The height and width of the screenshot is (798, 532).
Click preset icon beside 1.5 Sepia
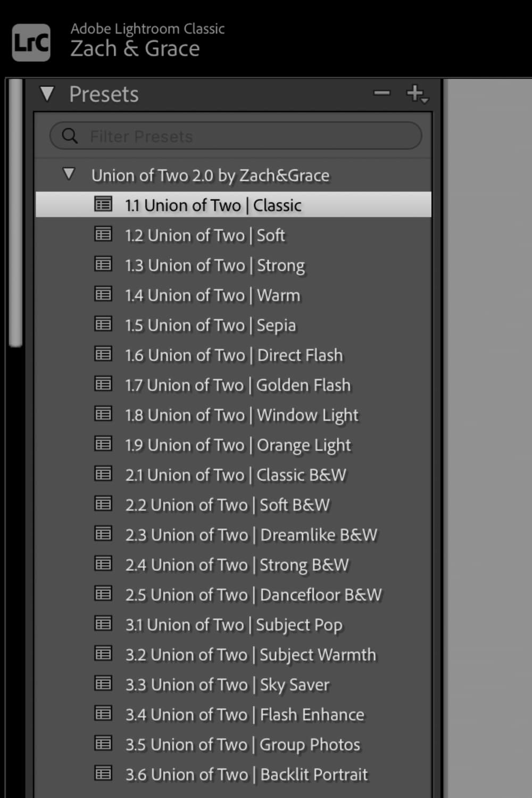coord(103,324)
